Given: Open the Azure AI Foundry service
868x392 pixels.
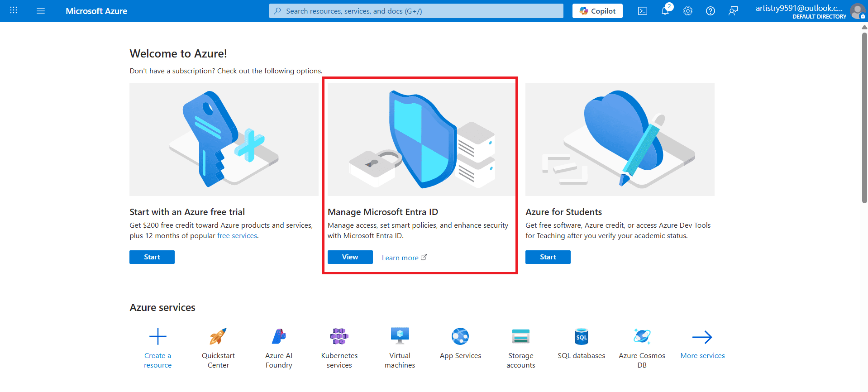Looking at the screenshot, I should [279, 337].
